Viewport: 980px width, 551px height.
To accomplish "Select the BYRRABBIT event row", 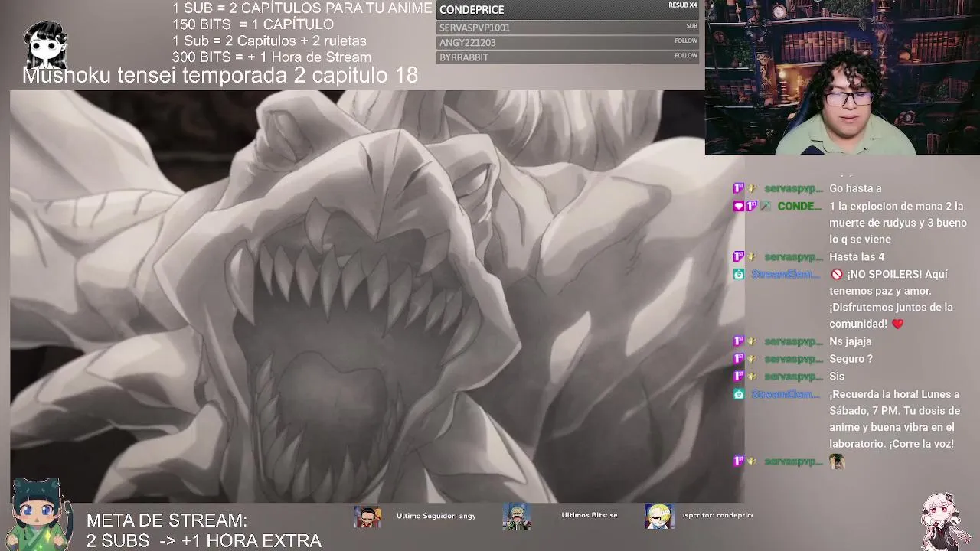I will (x=568, y=57).
